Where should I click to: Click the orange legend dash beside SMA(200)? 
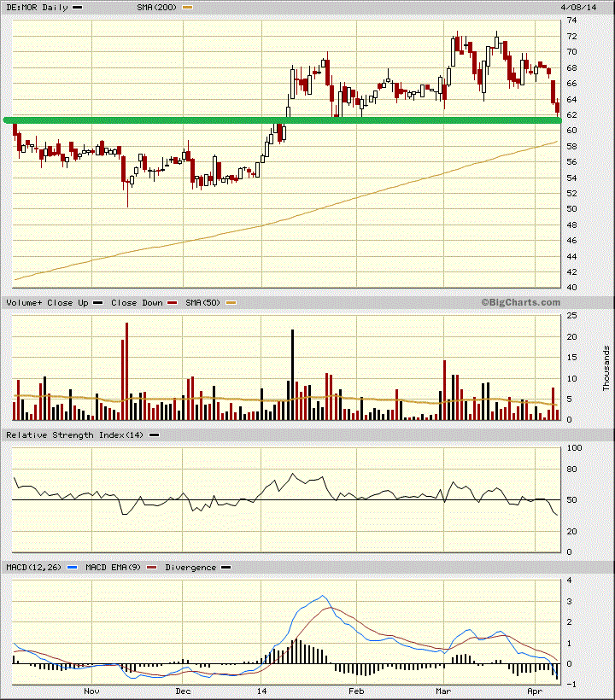point(187,7)
